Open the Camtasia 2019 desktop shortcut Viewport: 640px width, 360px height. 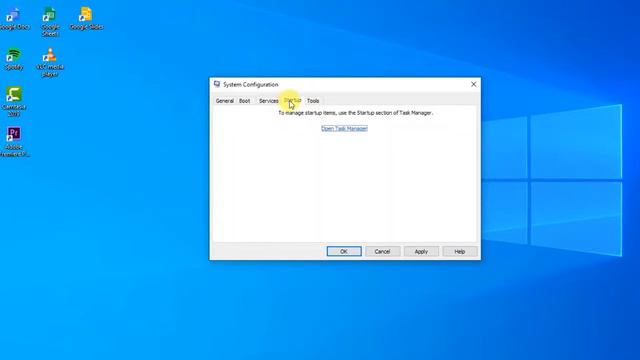click(14, 102)
